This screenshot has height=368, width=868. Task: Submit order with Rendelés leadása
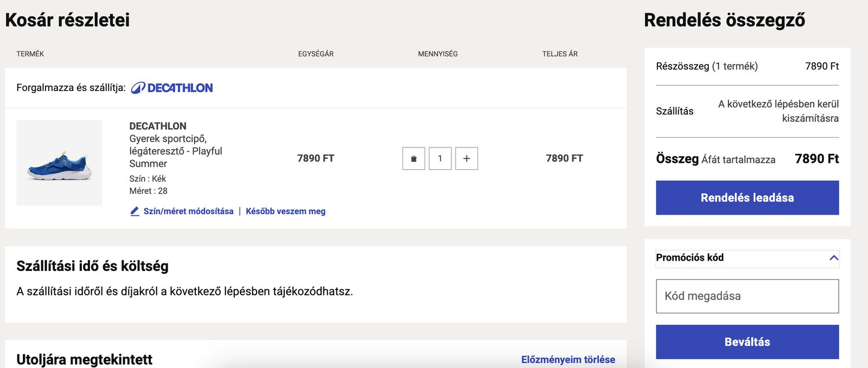[x=747, y=198]
